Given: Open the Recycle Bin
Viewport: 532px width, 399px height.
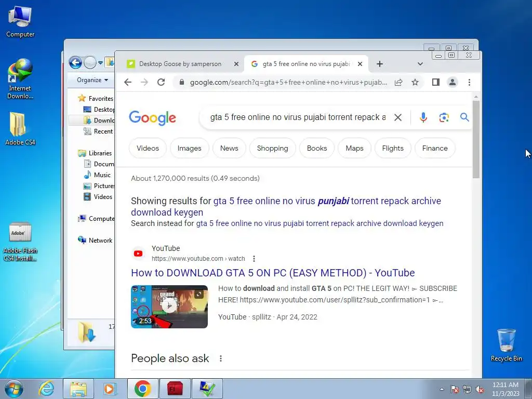Looking at the screenshot, I should tap(506, 345).
